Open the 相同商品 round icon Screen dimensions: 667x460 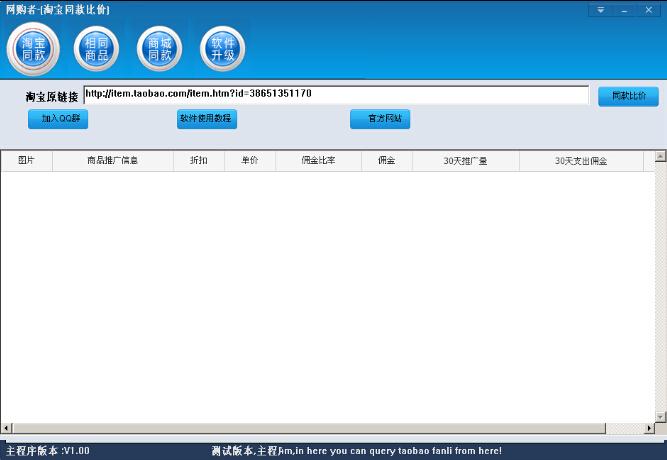(96, 49)
